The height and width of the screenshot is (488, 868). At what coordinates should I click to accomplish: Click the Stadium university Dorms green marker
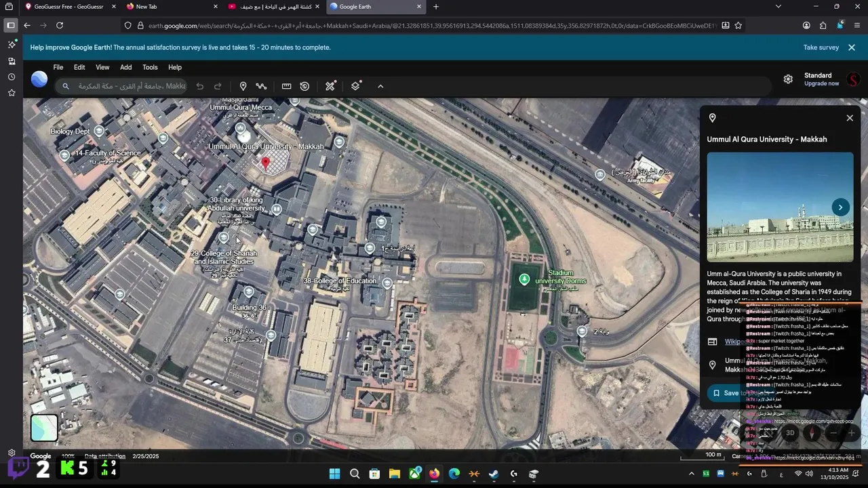tap(524, 279)
